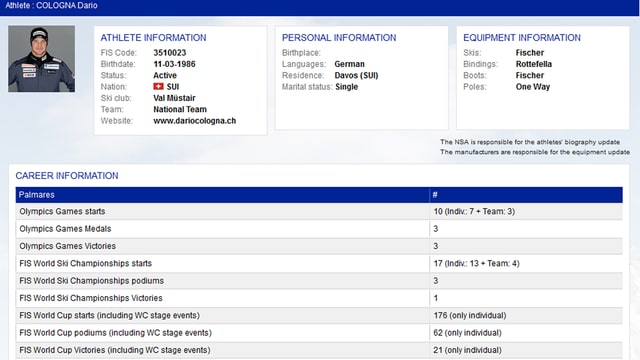Click the Bindings value 'Rottefella'
This screenshot has width=640, height=360.
(x=533, y=64)
